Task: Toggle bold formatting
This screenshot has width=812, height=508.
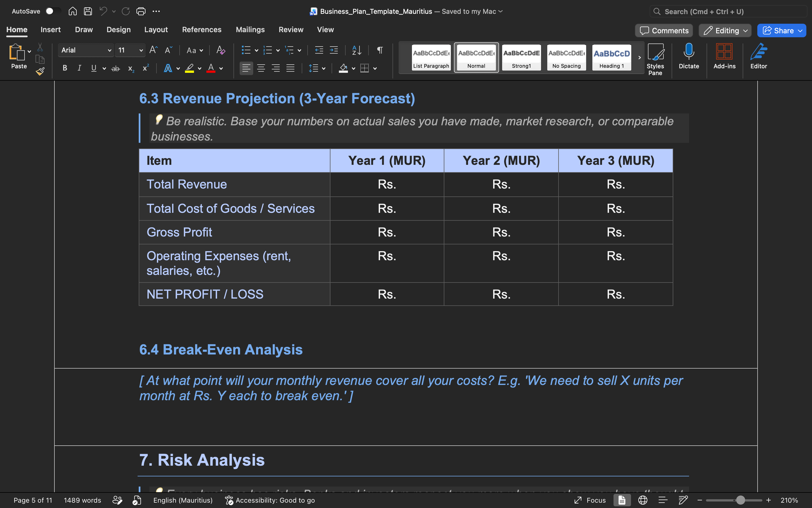Action: (x=65, y=68)
